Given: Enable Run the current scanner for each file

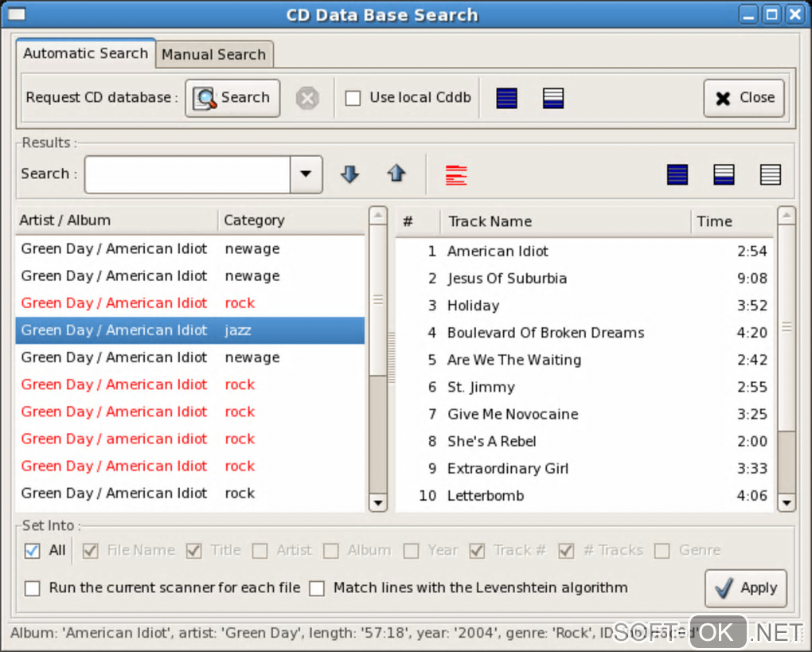Looking at the screenshot, I should (x=32, y=588).
